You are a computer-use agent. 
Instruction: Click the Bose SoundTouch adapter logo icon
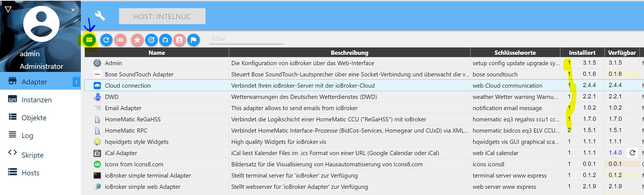point(97,74)
